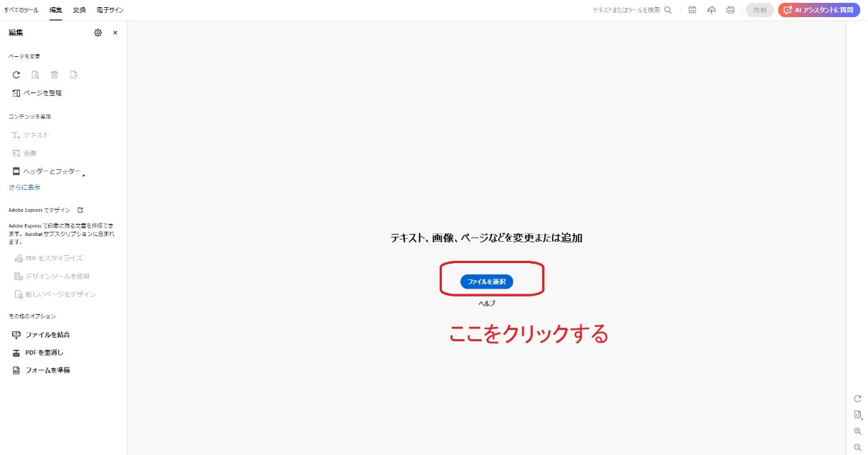The image size is (868, 455).
Task: Select the rotate pages tool
Action: (16, 75)
